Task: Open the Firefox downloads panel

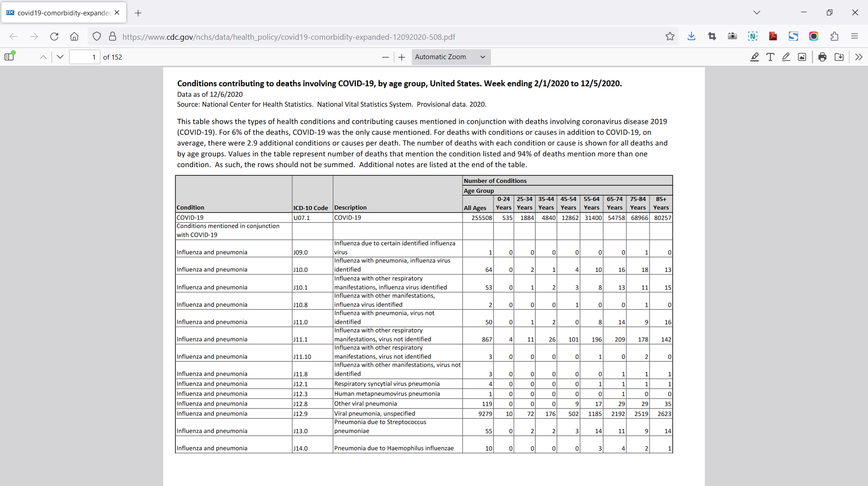Action: [x=691, y=37]
